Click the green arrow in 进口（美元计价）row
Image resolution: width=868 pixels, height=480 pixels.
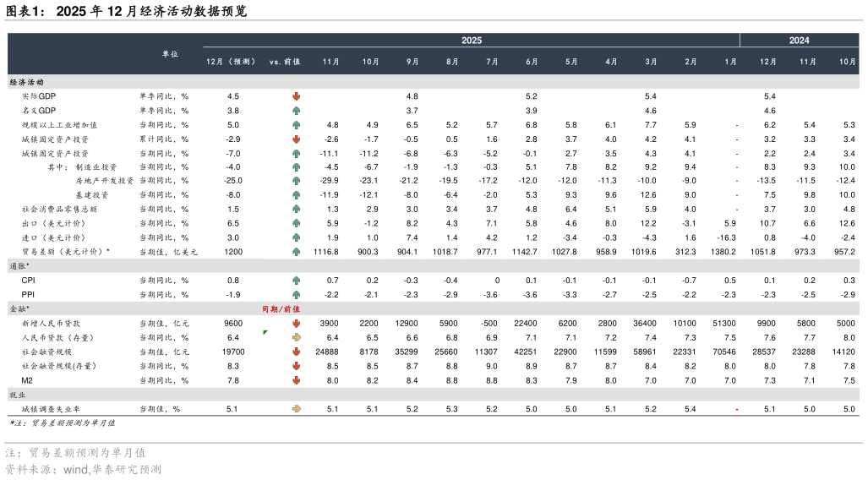(296, 237)
